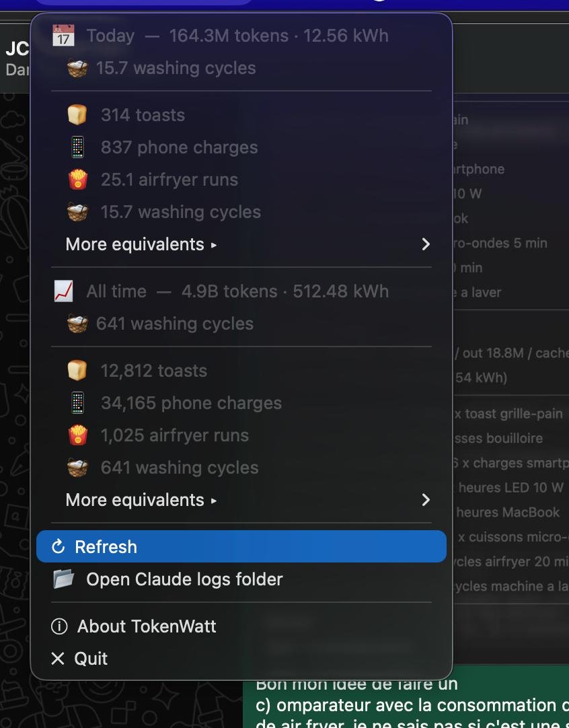Click the bread icon next to 314 toasts
Image resolution: width=569 pixels, height=728 pixels.
pos(77,114)
